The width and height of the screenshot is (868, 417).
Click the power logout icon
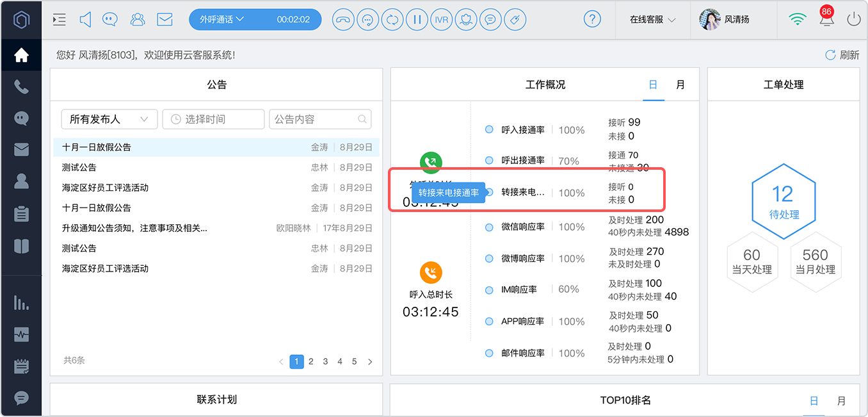click(x=854, y=19)
